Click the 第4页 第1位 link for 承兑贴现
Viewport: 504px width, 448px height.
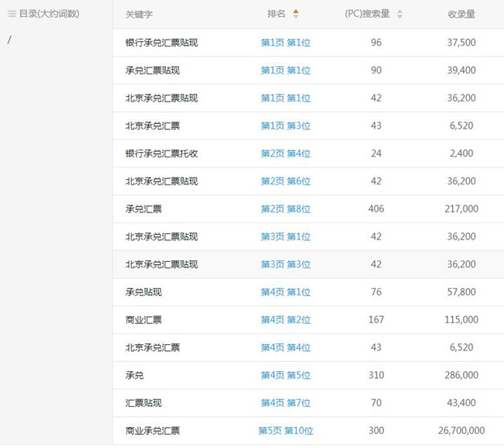[285, 292]
